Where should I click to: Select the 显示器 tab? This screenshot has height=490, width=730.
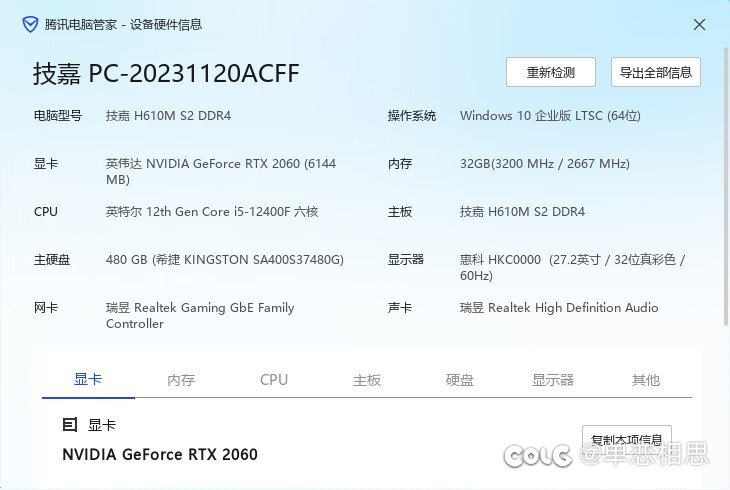click(x=553, y=380)
